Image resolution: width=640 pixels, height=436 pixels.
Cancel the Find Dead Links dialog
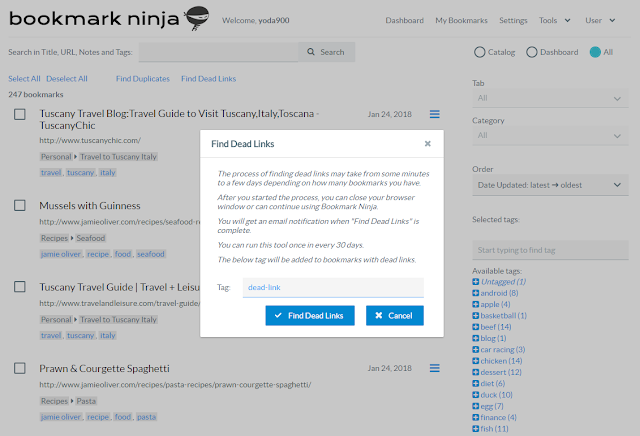coord(395,316)
